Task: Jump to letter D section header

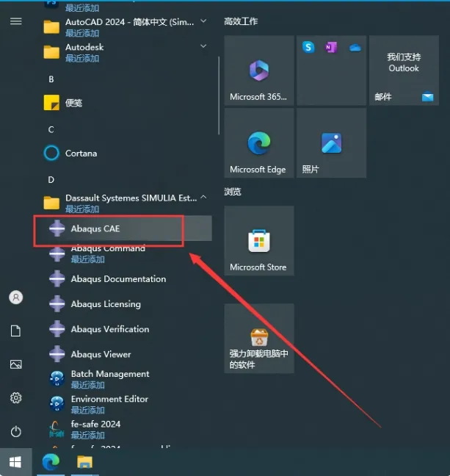Action: [x=51, y=180]
